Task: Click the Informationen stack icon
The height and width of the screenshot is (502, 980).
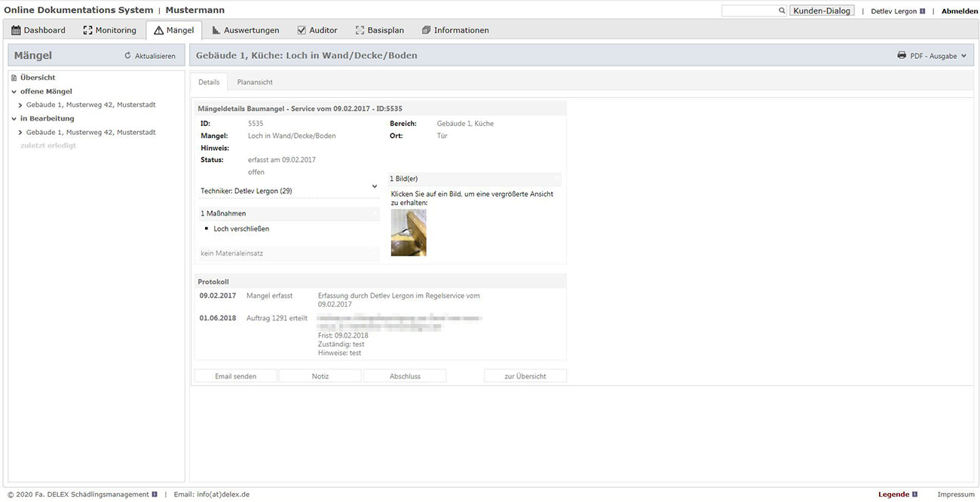Action: 426,30
